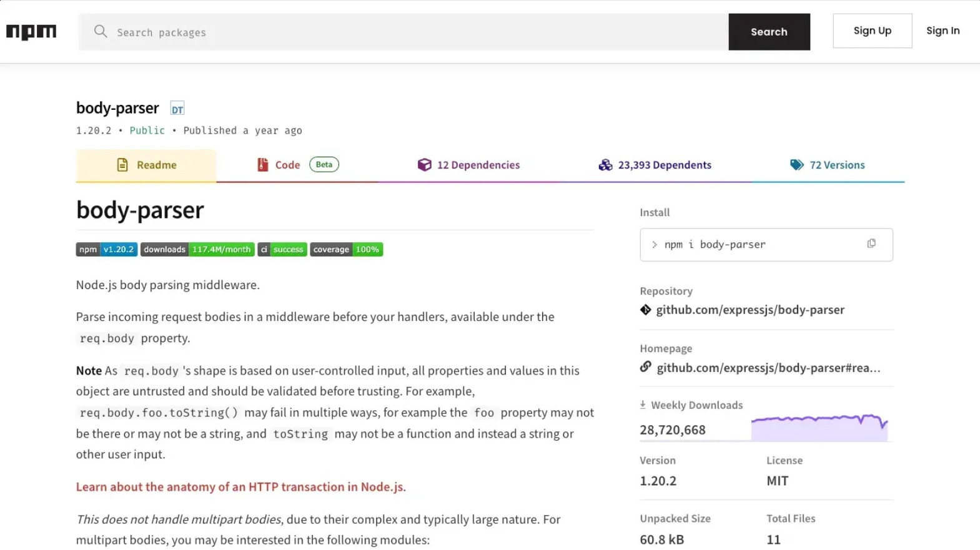
Task: Click the npm i body-parser command text
Action: tap(715, 245)
